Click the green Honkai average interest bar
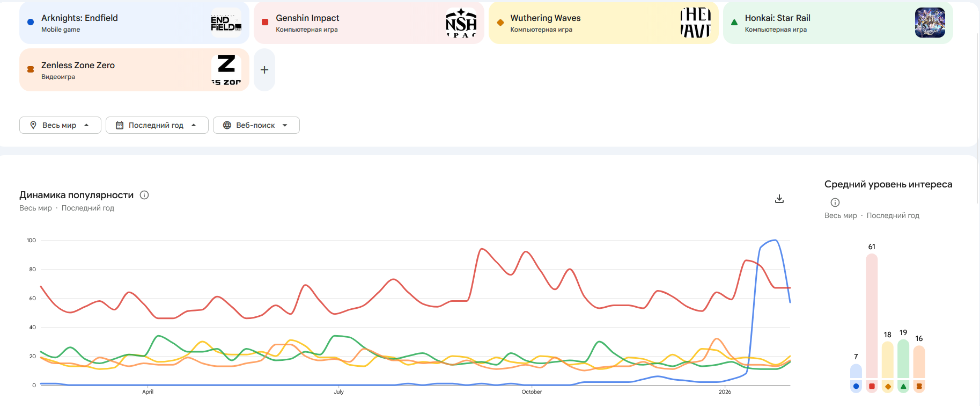 tap(903, 359)
